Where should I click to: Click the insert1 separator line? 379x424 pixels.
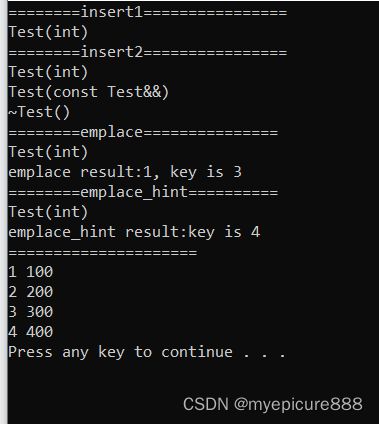tap(147, 12)
